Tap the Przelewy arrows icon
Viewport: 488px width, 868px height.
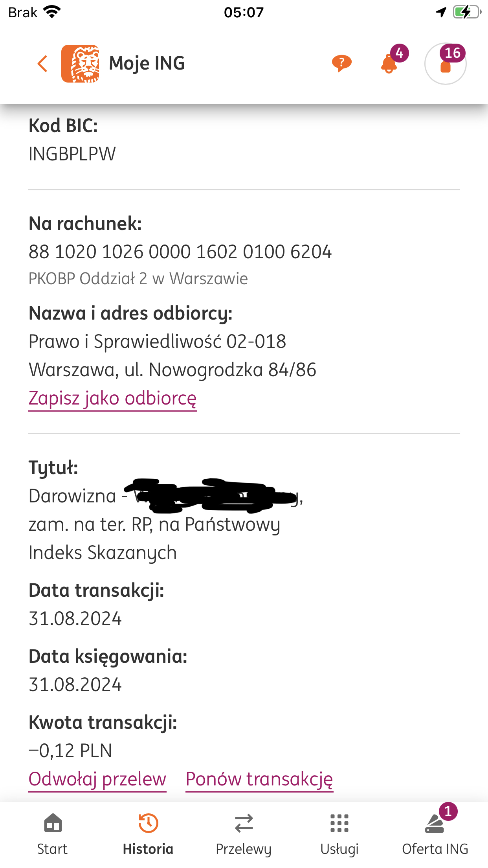click(244, 823)
